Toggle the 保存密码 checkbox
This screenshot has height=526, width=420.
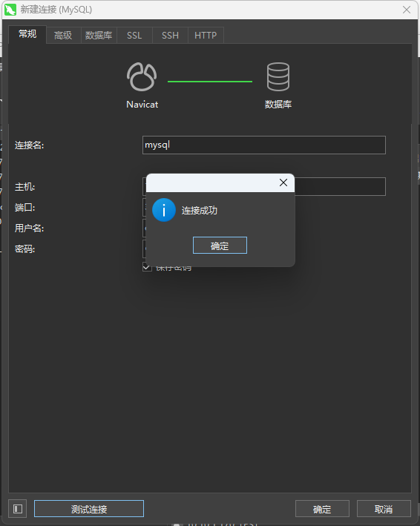point(147,267)
